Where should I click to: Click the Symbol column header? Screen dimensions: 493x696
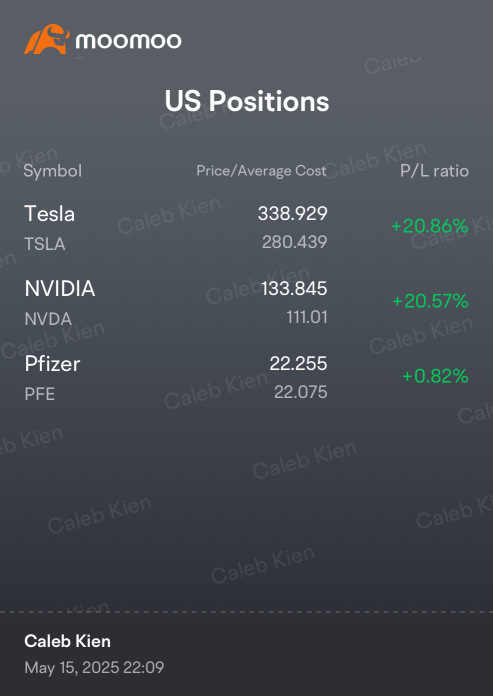(53, 171)
